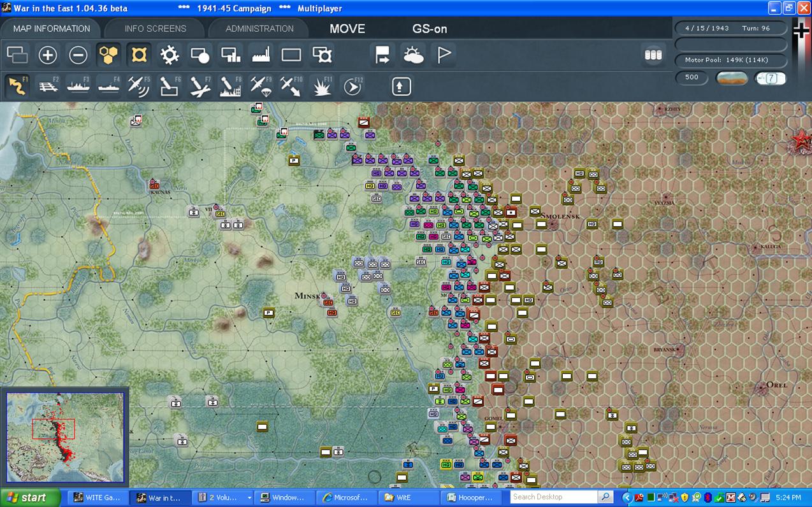This screenshot has height=507, width=812.
Task: Click the Iron Cross side indicator
Action: click(801, 30)
